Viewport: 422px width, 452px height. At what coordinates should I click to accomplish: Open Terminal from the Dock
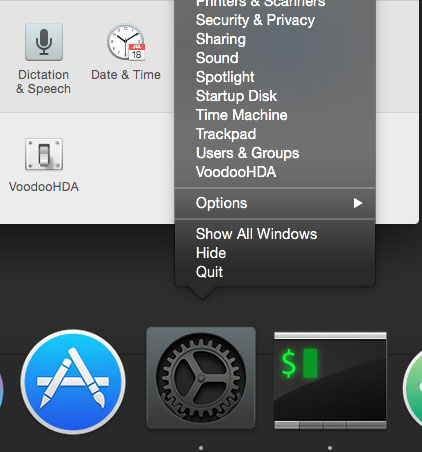[x=330, y=380]
